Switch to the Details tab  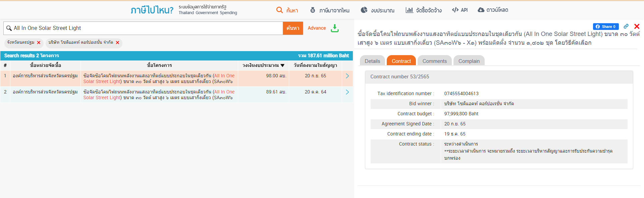(x=372, y=61)
